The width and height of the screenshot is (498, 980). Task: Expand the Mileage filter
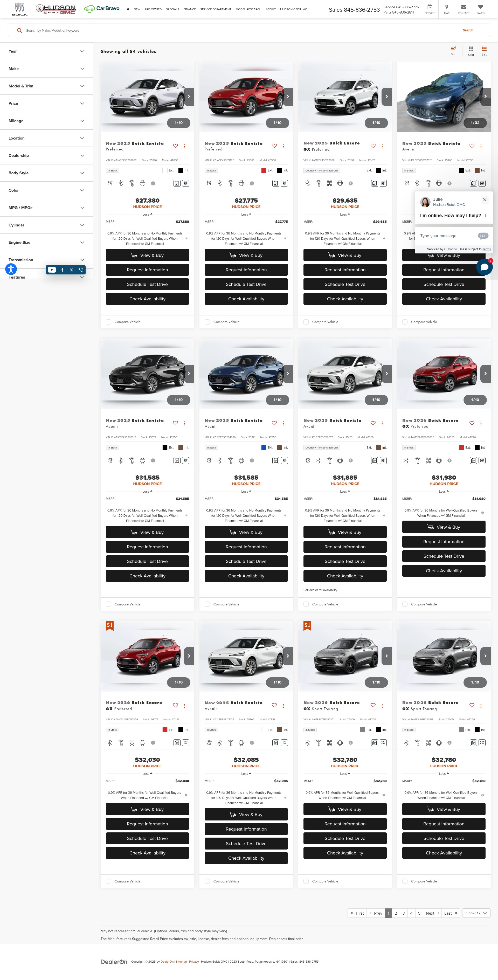point(46,121)
